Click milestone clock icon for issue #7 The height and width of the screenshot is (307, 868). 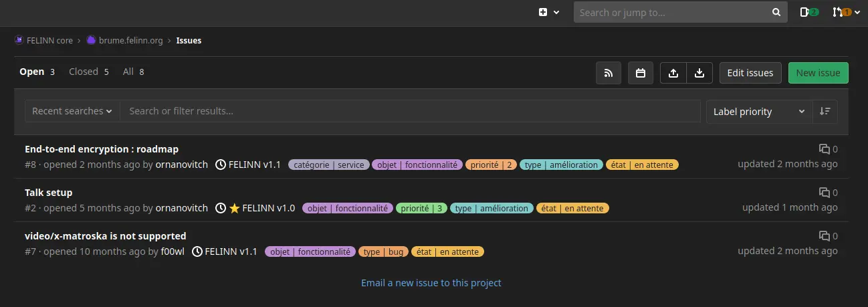(x=197, y=251)
